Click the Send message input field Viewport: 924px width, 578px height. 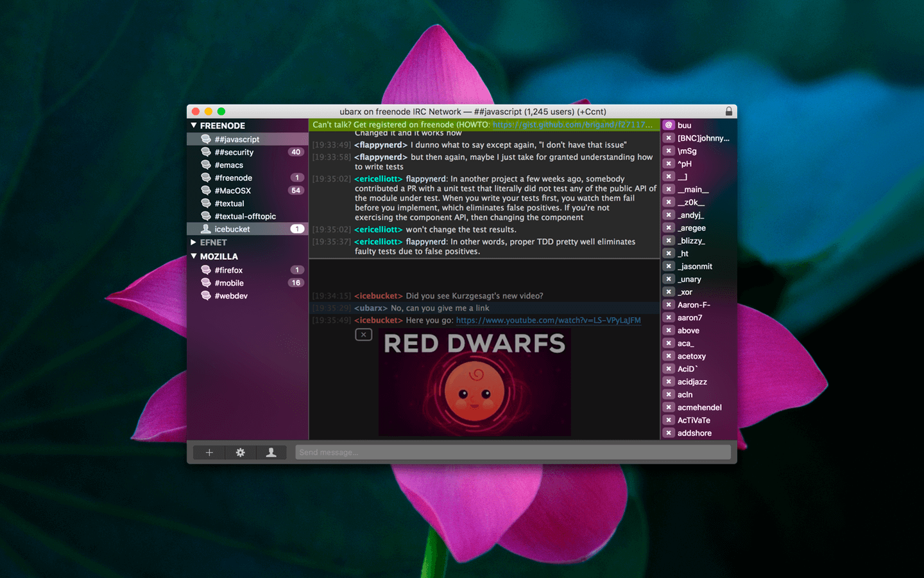coord(512,453)
